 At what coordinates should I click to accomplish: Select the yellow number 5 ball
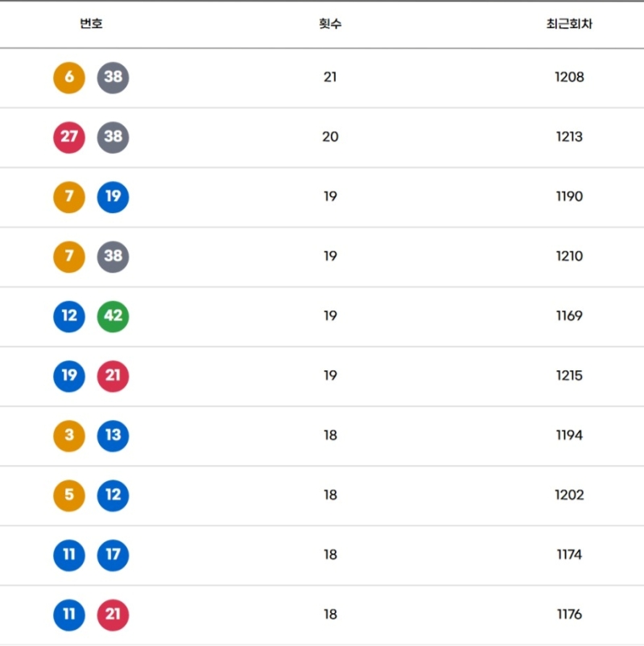tap(69, 495)
